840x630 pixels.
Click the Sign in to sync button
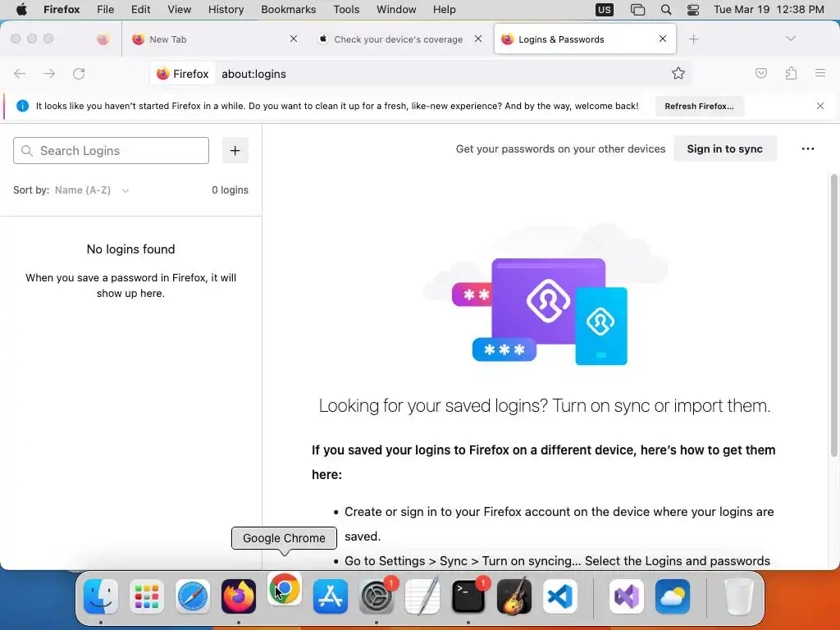point(725,149)
